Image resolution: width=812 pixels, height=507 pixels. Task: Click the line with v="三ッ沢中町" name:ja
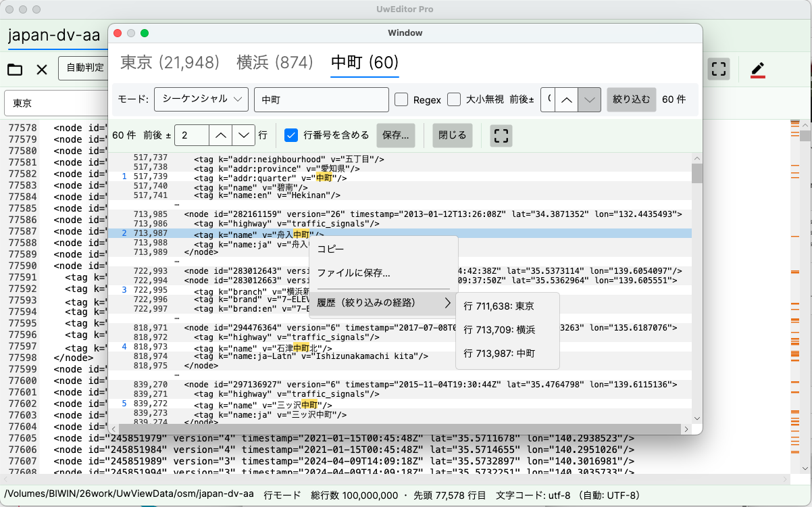(399, 413)
